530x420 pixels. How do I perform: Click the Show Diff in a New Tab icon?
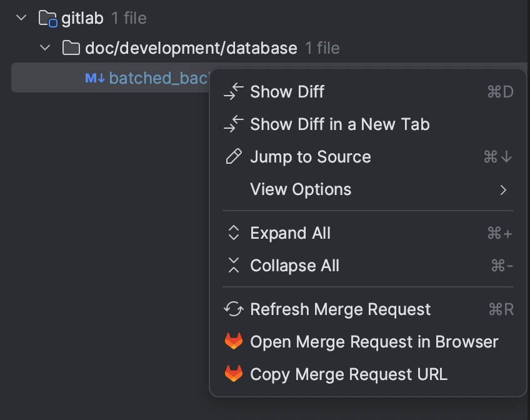[x=233, y=124]
